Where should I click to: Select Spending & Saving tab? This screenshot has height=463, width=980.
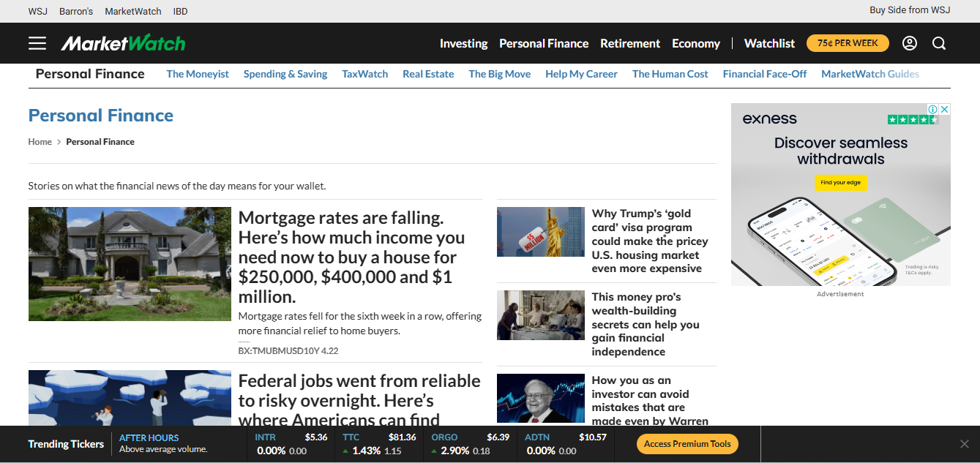coord(285,74)
